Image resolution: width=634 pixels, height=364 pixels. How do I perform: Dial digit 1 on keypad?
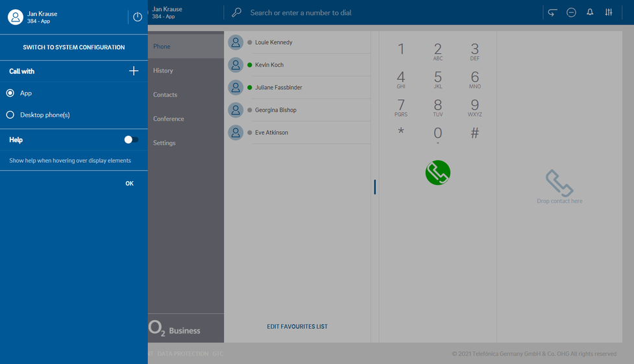400,49
